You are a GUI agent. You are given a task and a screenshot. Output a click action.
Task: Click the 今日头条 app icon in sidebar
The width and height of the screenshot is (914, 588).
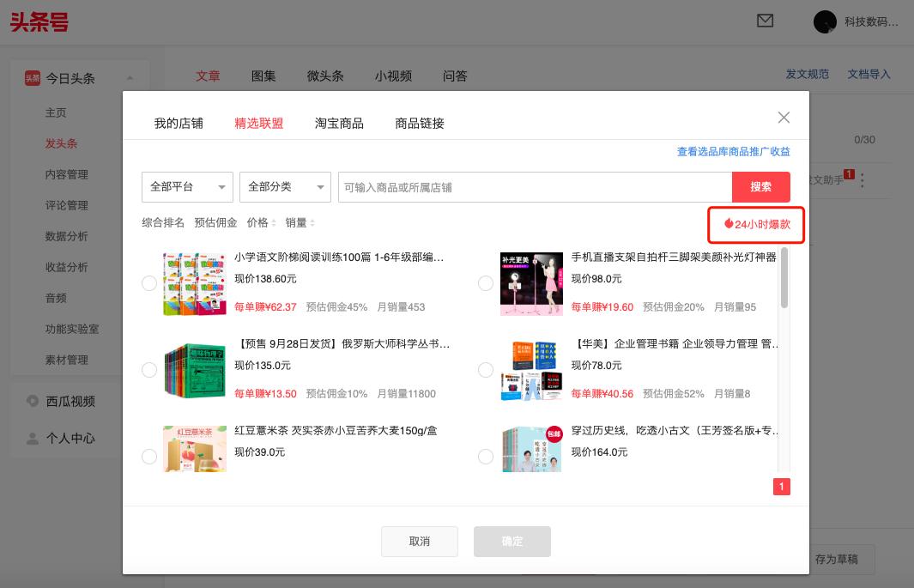[33, 78]
